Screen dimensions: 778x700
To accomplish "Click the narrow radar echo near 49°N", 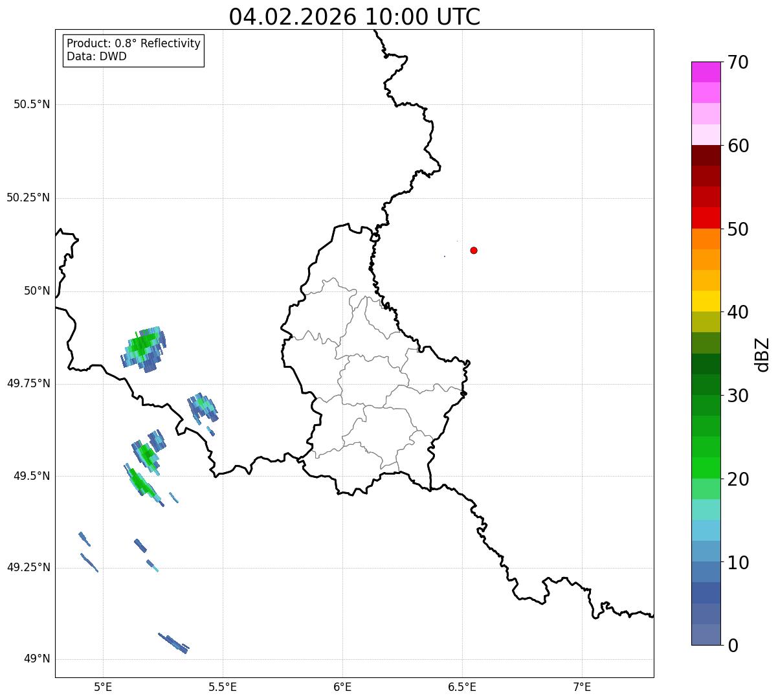I will click(x=173, y=644).
